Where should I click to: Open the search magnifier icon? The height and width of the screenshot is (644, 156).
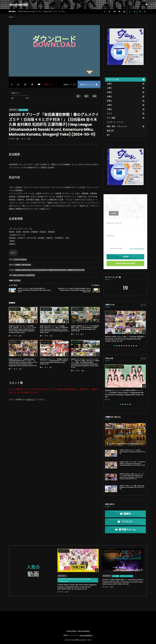tap(145, 11)
